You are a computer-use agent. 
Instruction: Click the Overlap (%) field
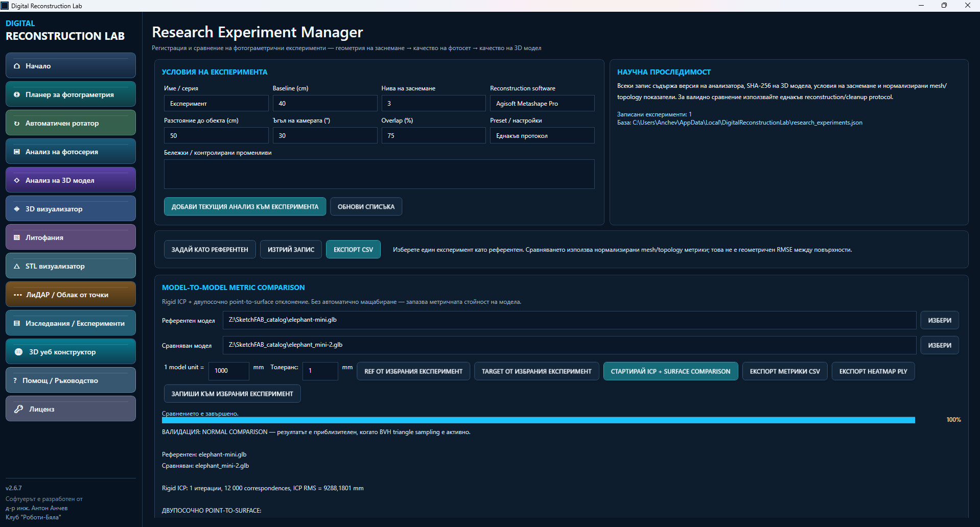pyautogui.click(x=434, y=135)
